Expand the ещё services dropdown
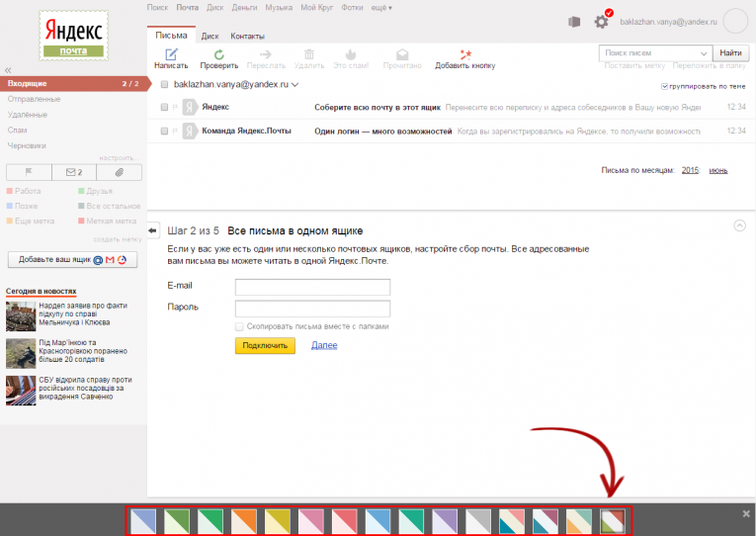The width and height of the screenshot is (756, 536). coord(381,8)
